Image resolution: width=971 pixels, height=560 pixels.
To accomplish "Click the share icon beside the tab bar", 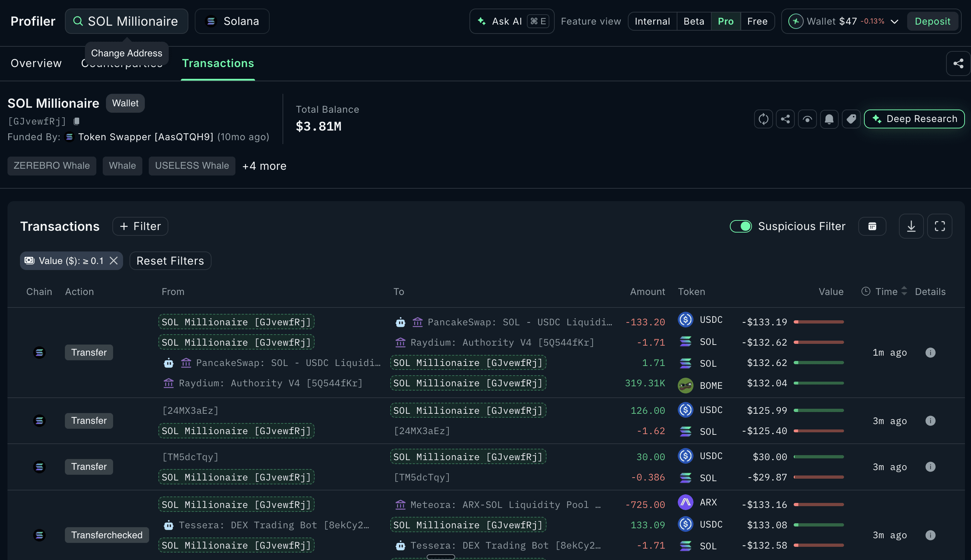I will click(958, 63).
